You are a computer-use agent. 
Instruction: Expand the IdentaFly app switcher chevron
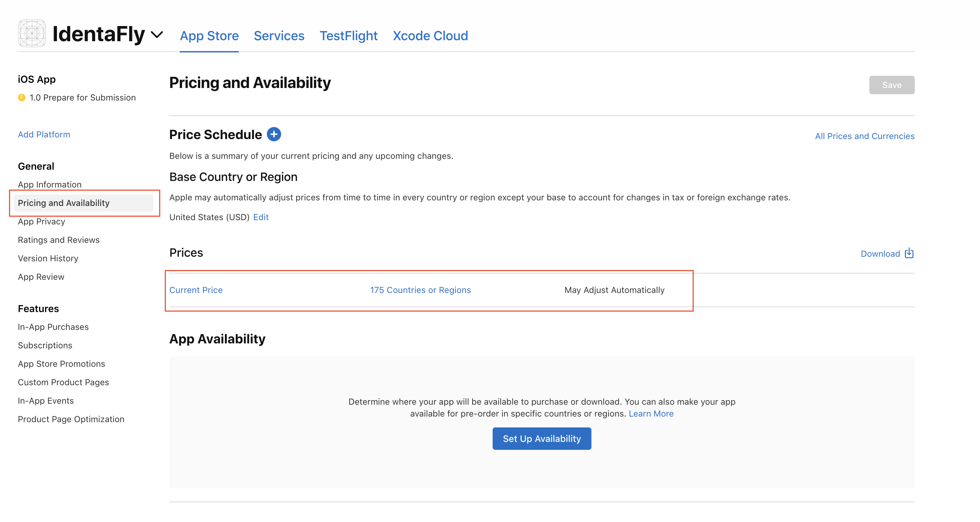[x=157, y=35]
